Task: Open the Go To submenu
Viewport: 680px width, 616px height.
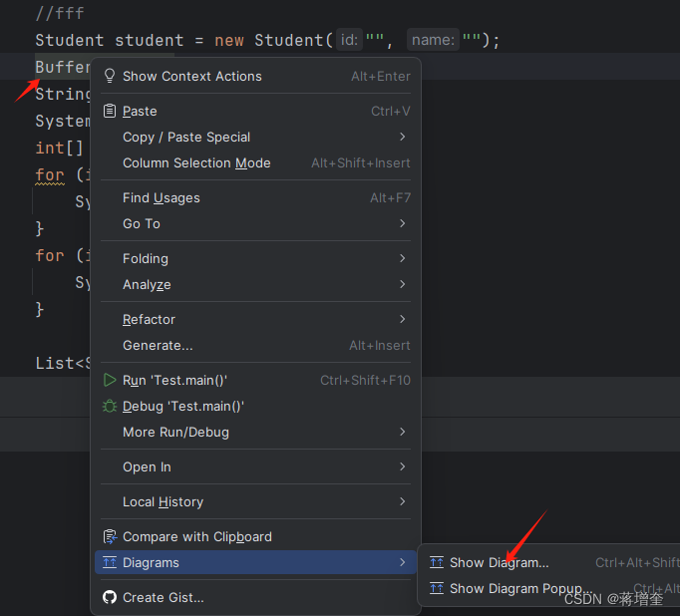Action: [x=256, y=223]
